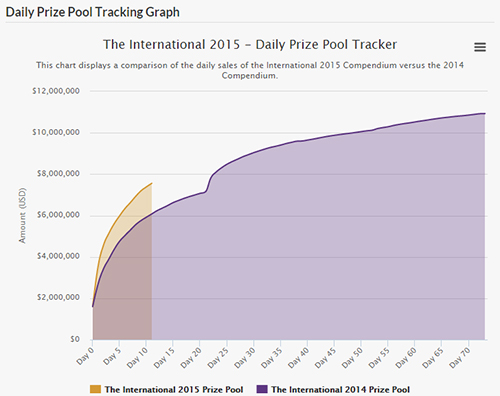Image resolution: width=500 pixels, height=396 pixels.
Task: Click the Daily Prize Pool Tracking Graph heading
Action: (93, 12)
